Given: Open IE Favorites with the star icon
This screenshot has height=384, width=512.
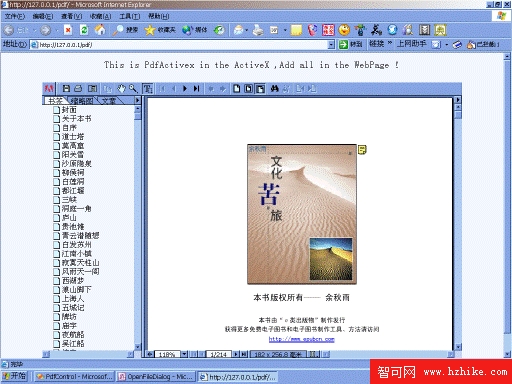Looking at the screenshot, I should [x=160, y=30].
